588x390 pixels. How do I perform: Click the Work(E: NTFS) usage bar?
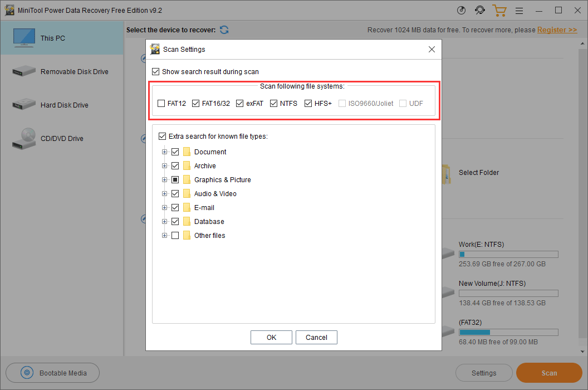(508, 255)
